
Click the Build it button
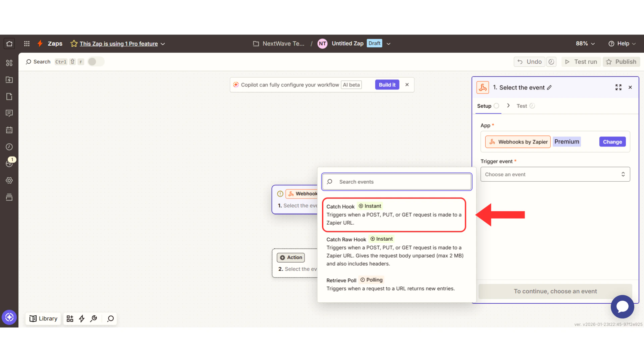387,85
